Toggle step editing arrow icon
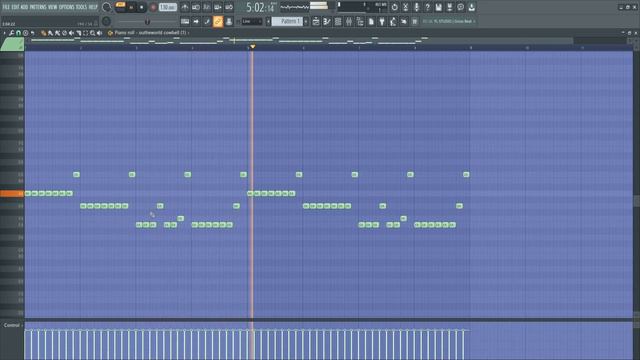Screen dimensions: 640x360 click(196, 21)
